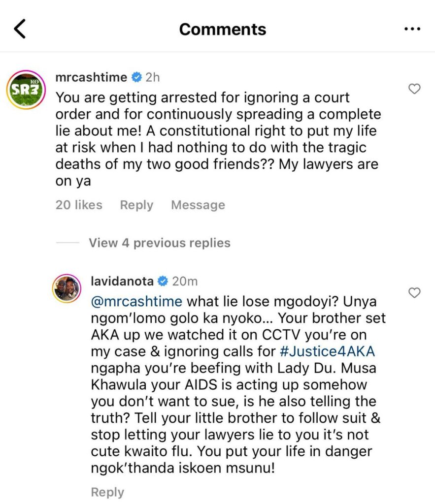Viewport: 435px width, 504px height.
Task: Like mrcashtime's comment with the heart
Action: click(415, 89)
